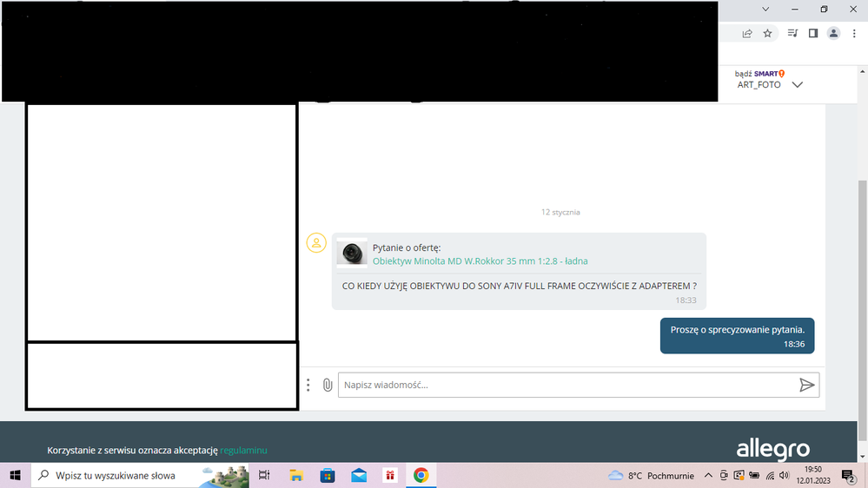Open the media control playlist icon
The width and height of the screenshot is (868, 488).
[x=792, y=34]
